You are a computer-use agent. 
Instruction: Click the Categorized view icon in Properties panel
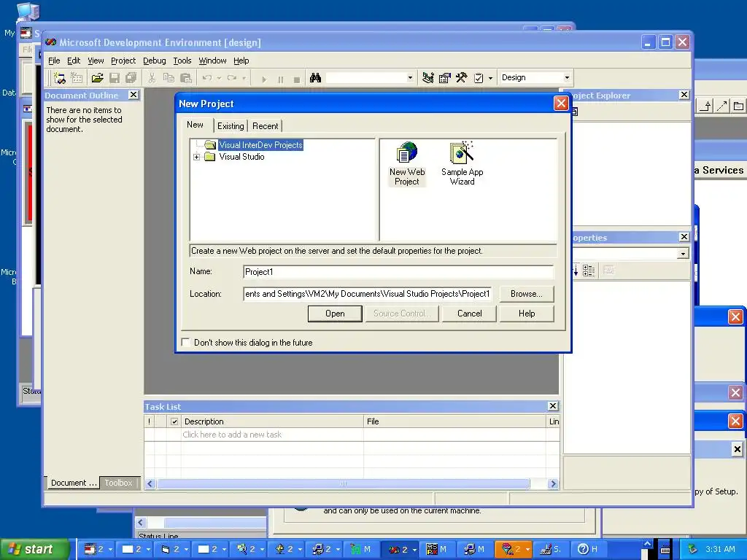coord(589,271)
